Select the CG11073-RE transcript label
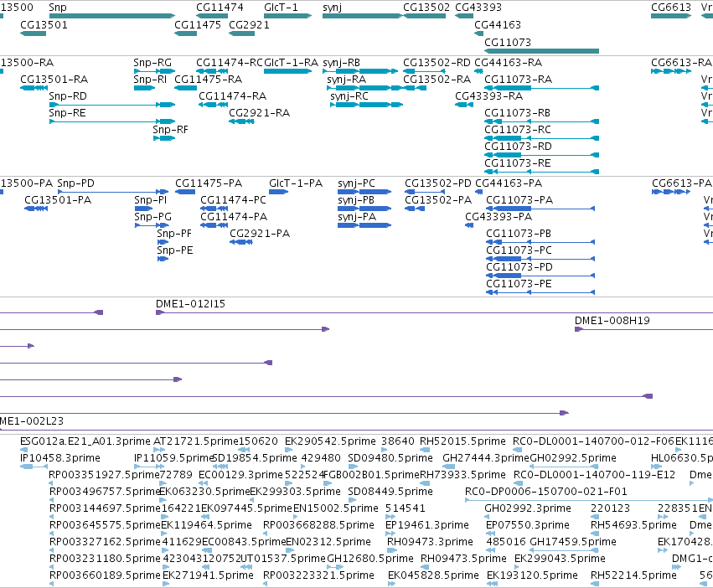Viewport: 713px width, 588px height. coord(518,163)
